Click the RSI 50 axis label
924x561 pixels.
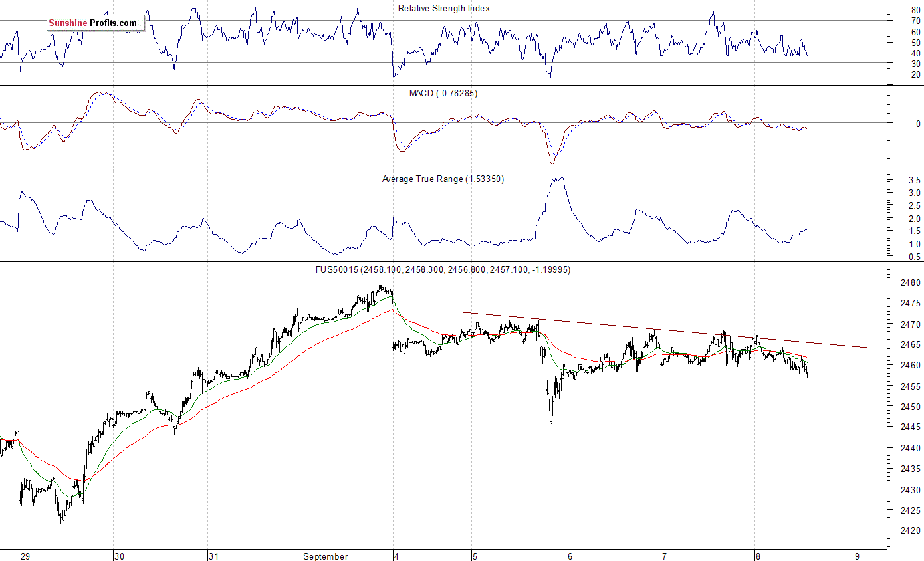pos(917,42)
